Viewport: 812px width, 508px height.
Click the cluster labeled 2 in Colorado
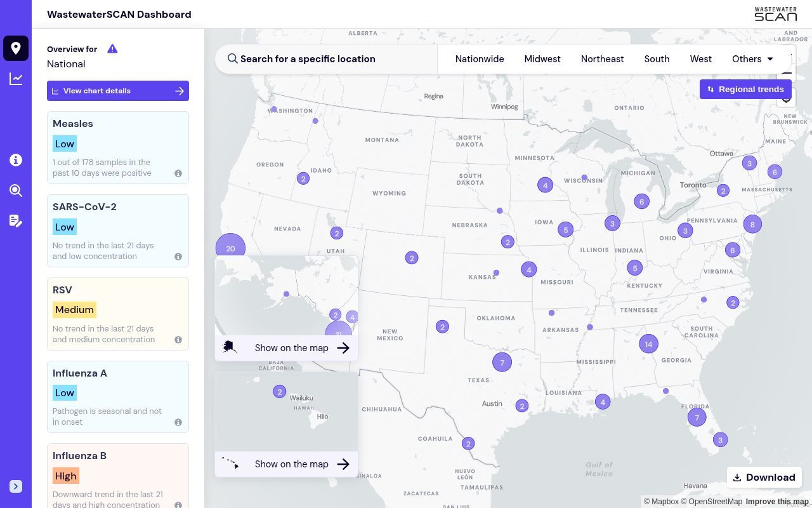412,258
